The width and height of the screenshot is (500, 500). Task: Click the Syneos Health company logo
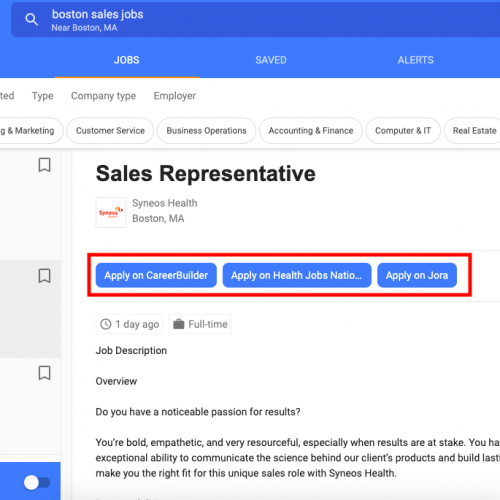click(111, 212)
